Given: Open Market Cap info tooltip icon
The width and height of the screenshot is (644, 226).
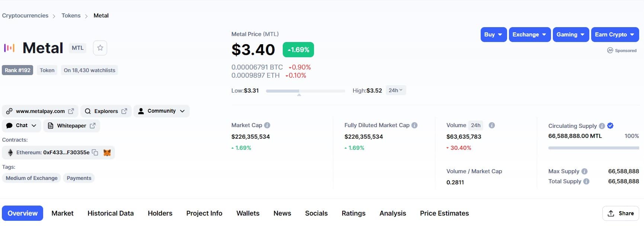Looking at the screenshot, I should click(x=267, y=125).
